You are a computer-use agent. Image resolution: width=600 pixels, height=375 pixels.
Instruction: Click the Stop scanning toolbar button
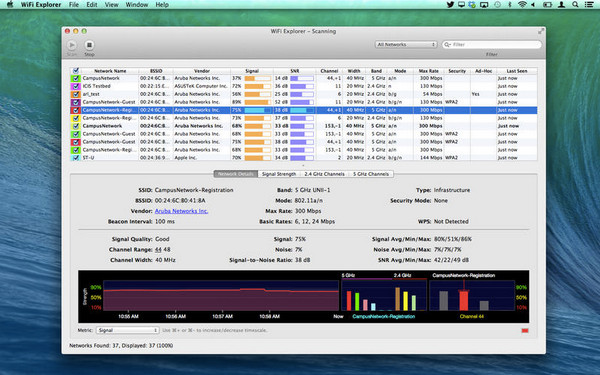click(x=89, y=45)
